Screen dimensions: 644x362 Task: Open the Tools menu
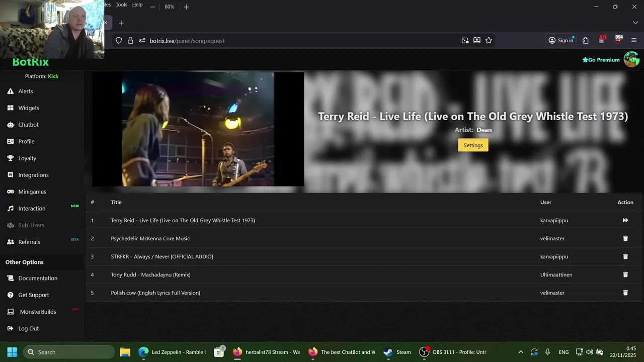121,5
